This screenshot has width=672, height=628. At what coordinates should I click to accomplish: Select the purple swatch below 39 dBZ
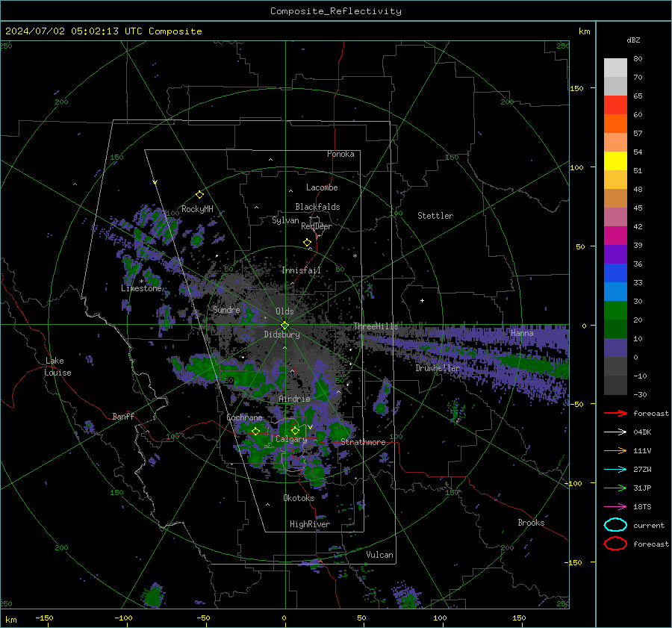(x=615, y=254)
